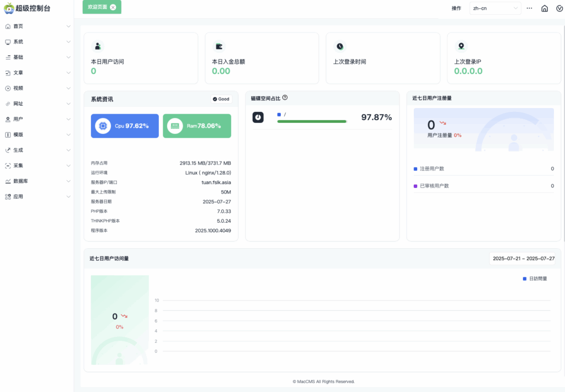Image resolution: width=565 pixels, height=392 pixels.
Task: Click the CPU chip icon
Action: [103, 126]
